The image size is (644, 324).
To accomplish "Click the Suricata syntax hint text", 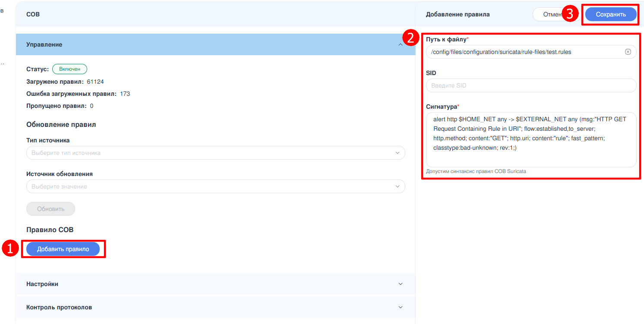I will tap(476, 171).
